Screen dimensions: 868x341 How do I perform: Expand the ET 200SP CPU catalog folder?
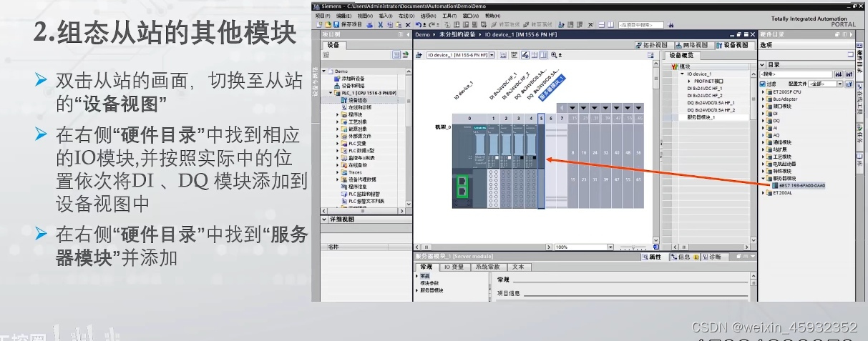pyautogui.click(x=763, y=92)
